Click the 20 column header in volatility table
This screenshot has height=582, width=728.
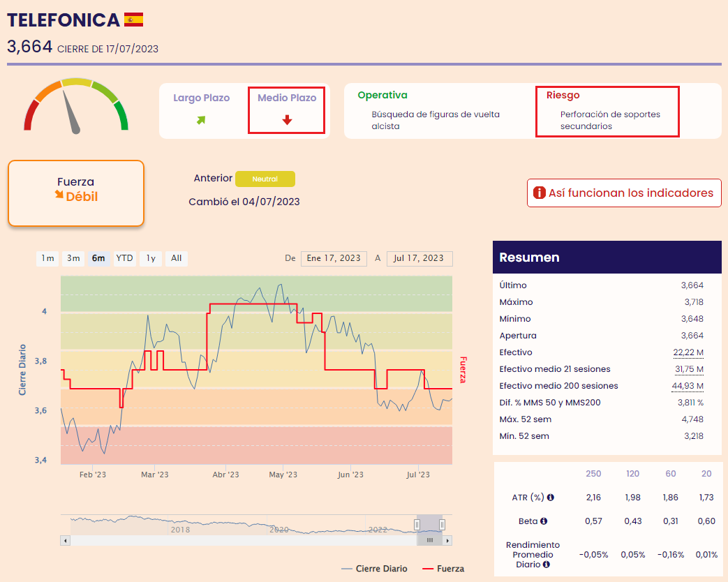pyautogui.click(x=706, y=473)
